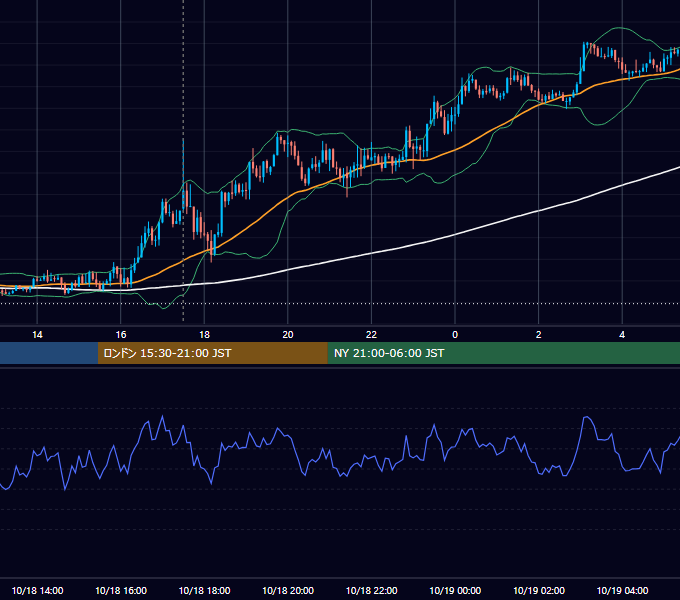Click the 10/18 22:00 date label
The height and width of the screenshot is (600, 680).
(x=371, y=591)
